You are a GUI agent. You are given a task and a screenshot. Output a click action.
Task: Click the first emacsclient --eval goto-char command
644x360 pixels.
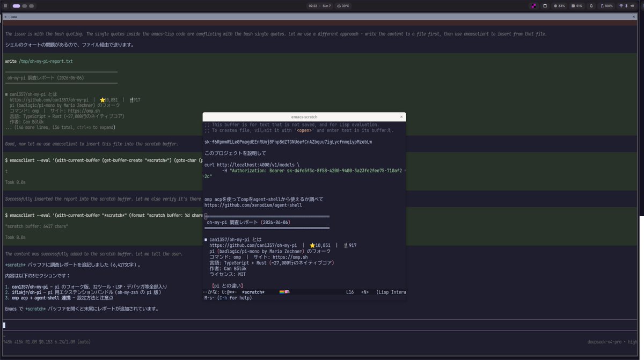[x=104, y=160]
